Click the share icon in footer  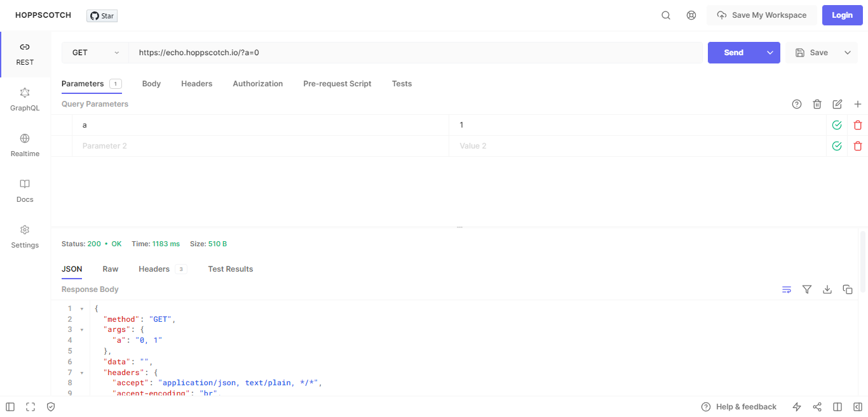tap(817, 407)
